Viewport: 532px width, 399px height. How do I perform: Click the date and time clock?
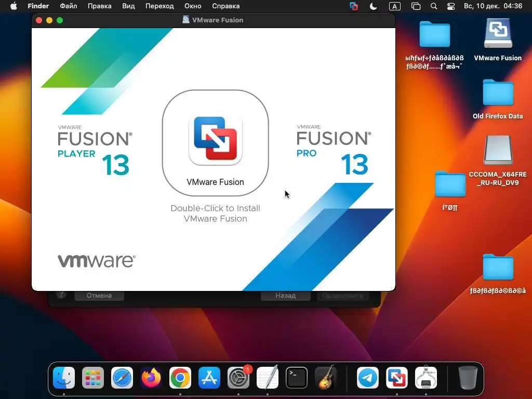point(493,6)
